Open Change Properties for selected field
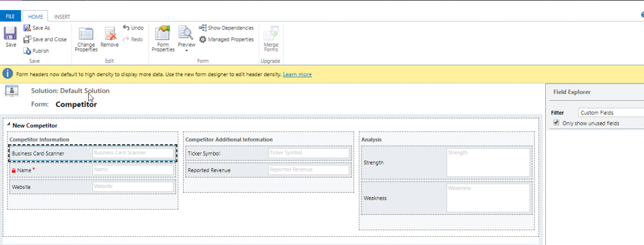Viewport: 644px width, 245px height. (x=86, y=39)
